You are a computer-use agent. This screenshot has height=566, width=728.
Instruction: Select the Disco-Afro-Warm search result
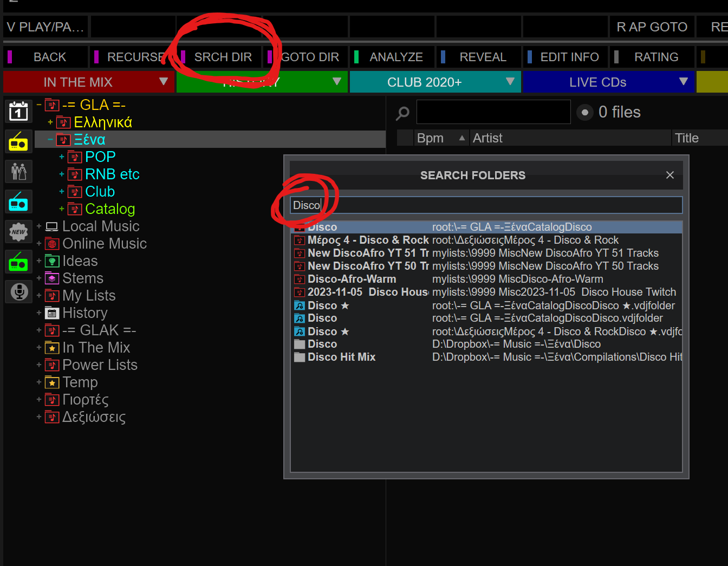coord(352,279)
